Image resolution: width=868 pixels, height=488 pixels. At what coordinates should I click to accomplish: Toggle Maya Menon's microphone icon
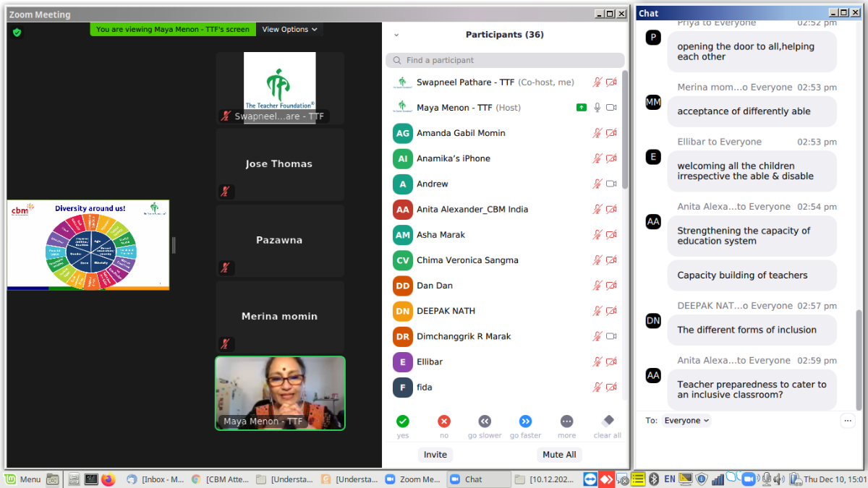pyautogui.click(x=597, y=108)
